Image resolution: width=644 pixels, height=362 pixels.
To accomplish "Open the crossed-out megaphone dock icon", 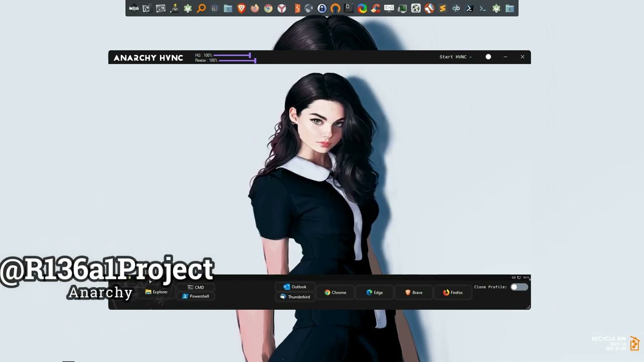I will pos(429,8).
